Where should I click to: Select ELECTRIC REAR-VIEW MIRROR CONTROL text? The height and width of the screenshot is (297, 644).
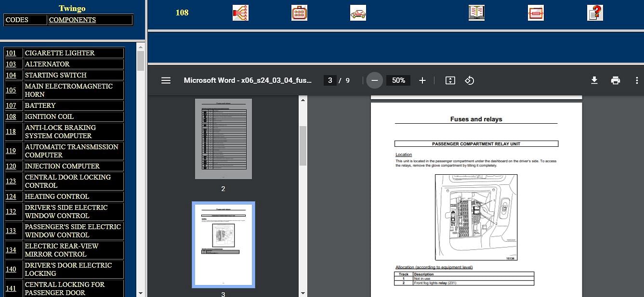tap(62, 250)
